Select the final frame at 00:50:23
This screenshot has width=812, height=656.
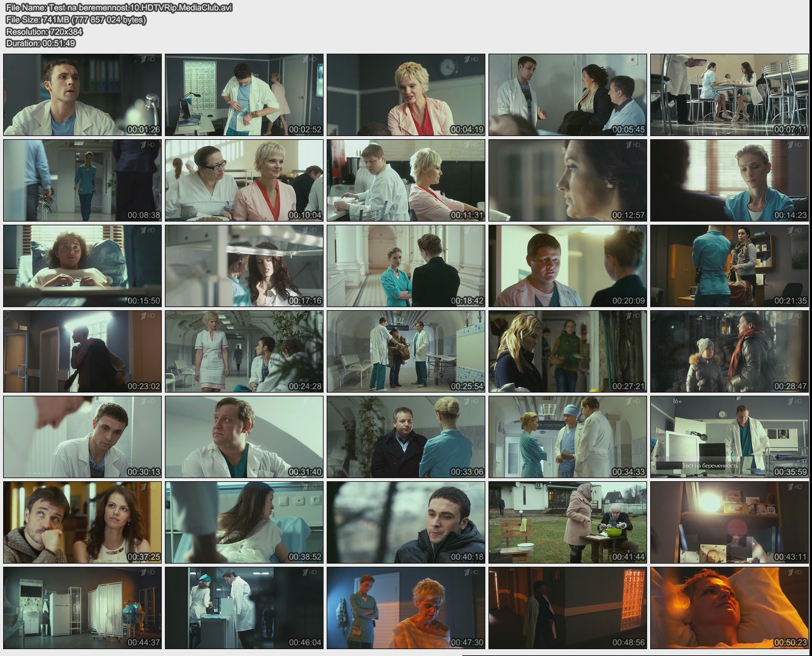(729, 608)
